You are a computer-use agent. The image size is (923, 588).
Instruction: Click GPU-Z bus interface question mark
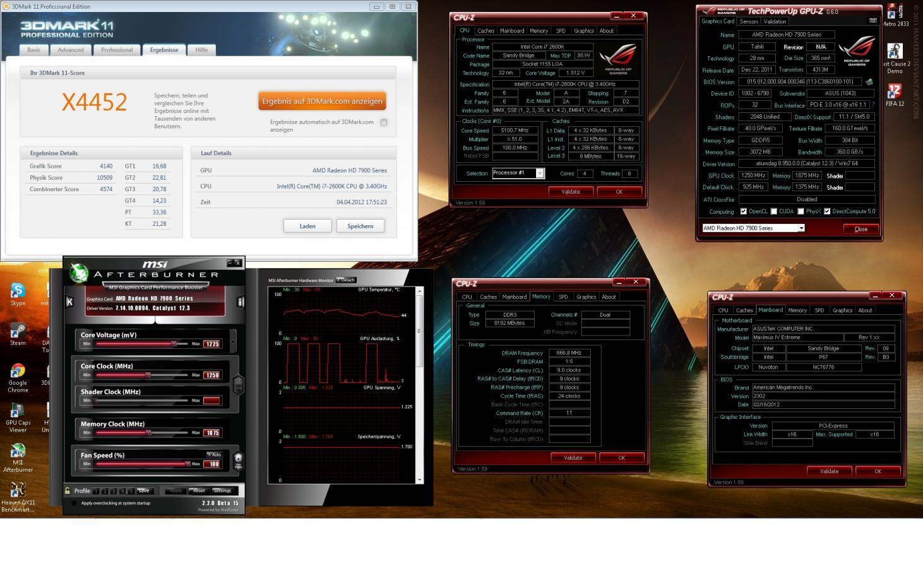coord(874,105)
